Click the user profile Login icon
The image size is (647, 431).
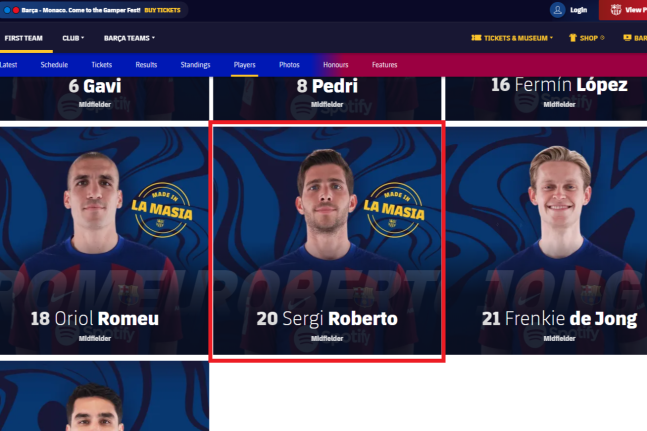pos(557,10)
